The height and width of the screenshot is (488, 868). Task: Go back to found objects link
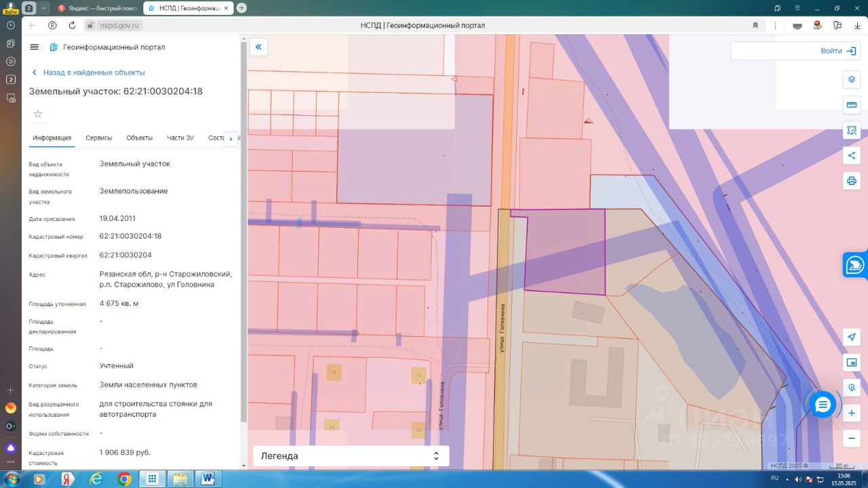(88, 73)
